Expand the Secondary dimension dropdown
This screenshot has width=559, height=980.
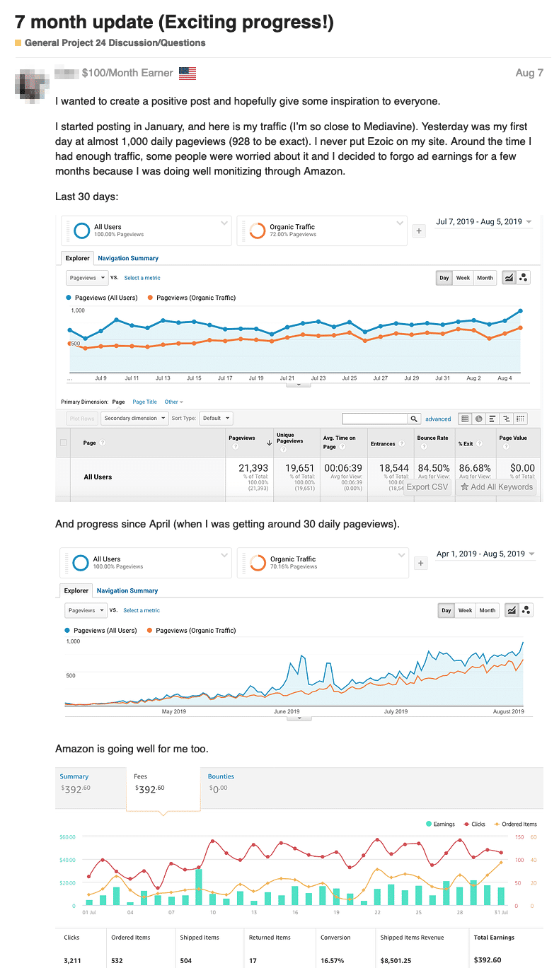134,419
